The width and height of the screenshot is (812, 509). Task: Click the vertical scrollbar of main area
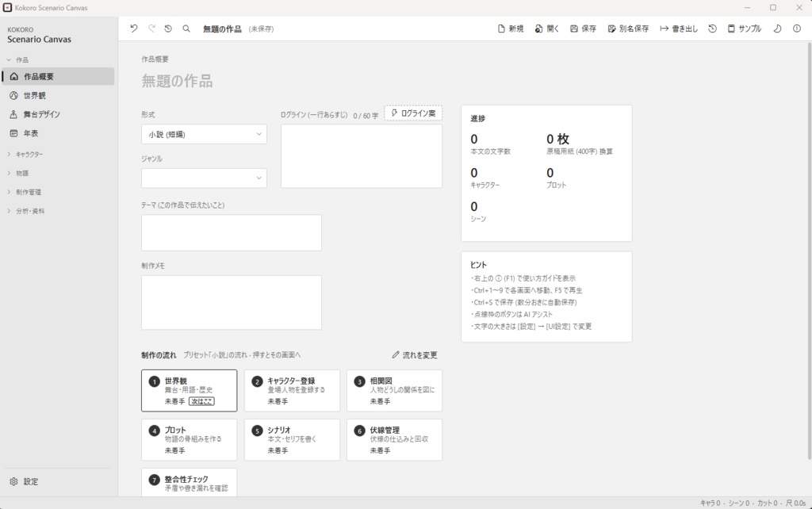pyautogui.click(x=809, y=251)
